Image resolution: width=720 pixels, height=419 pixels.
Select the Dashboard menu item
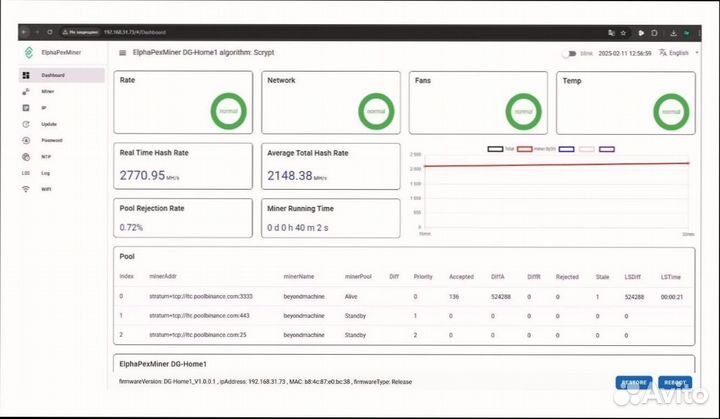click(x=60, y=75)
